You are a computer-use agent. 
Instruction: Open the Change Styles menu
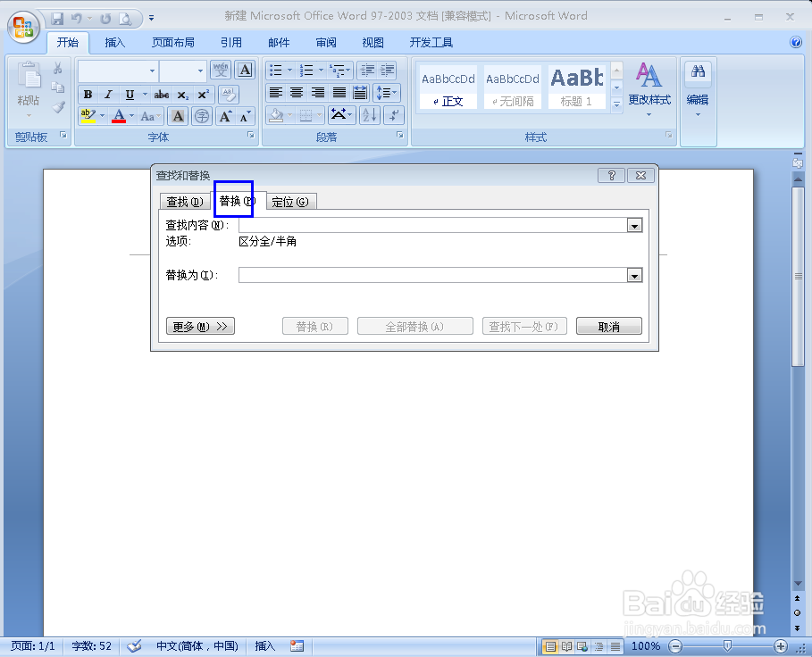649,89
